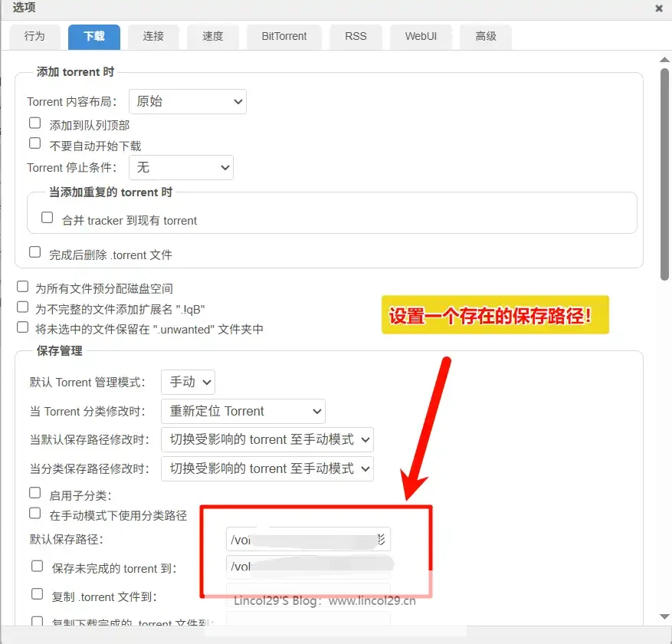The width and height of the screenshot is (672, 644).
Task: Open the 高级 advanced tab
Action: (x=486, y=36)
